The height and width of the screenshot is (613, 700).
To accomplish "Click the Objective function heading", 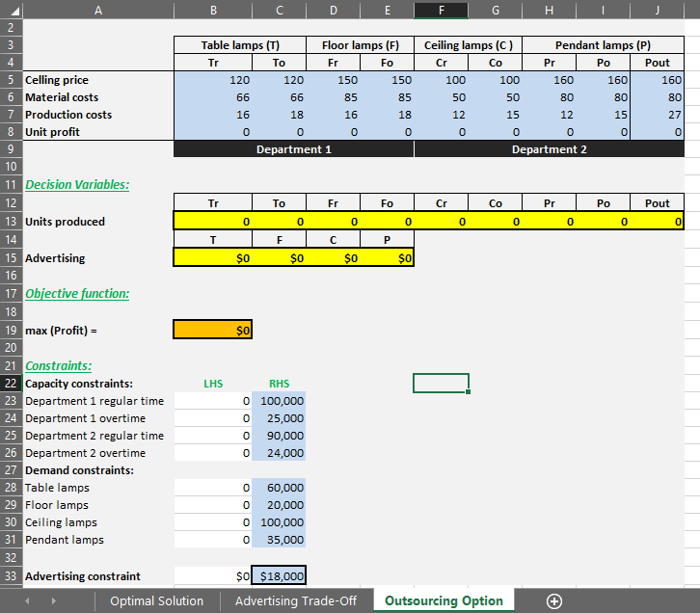I will 77,294.
